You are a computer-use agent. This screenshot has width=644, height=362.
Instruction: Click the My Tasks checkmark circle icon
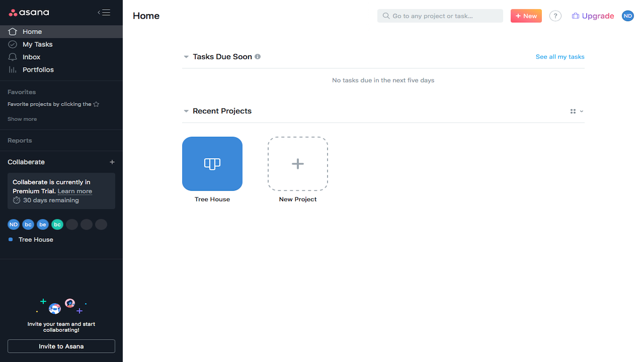point(13,44)
